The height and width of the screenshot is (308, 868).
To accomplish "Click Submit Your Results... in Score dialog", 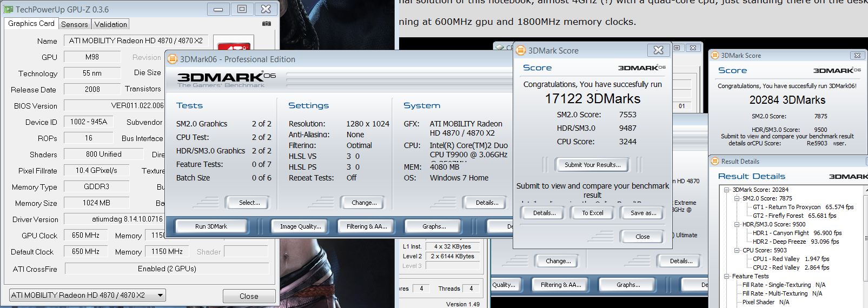I will pyautogui.click(x=593, y=165).
